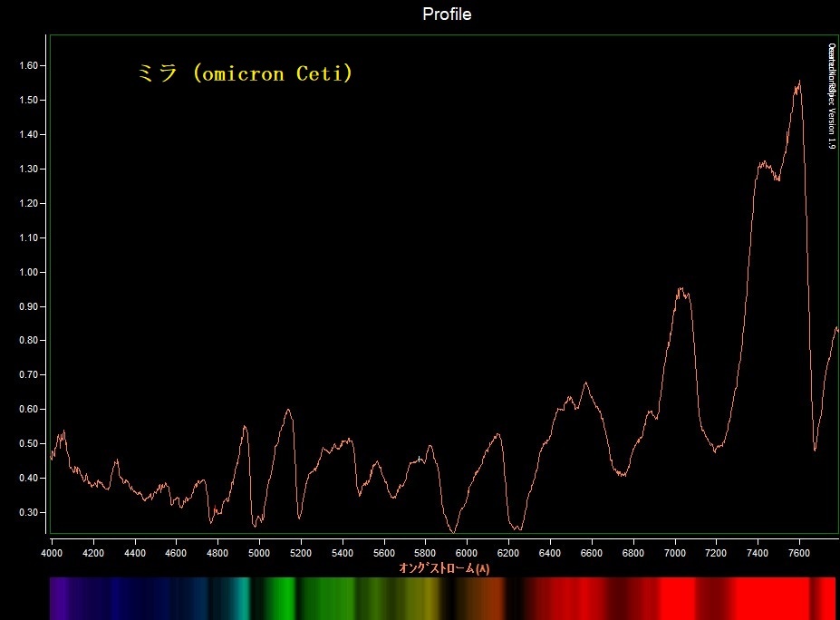Click the y-axis value 1.50
The width and height of the screenshot is (840, 620).
click(28, 101)
